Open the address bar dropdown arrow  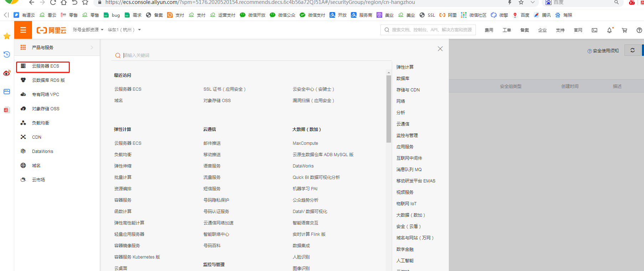[x=533, y=2]
